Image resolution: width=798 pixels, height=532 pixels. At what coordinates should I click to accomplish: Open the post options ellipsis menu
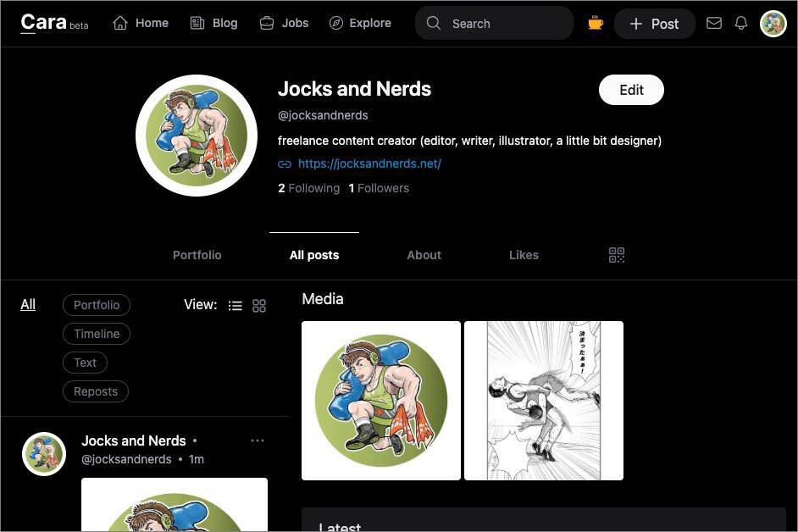click(258, 441)
